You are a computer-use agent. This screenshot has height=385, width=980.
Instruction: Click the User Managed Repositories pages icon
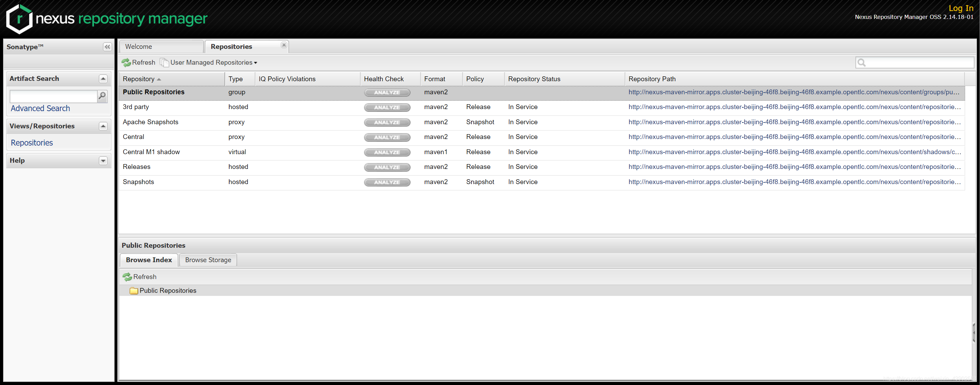(164, 62)
